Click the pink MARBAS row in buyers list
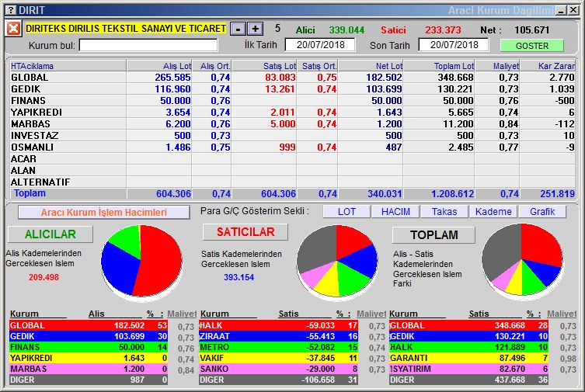The image size is (585, 392). point(89,369)
